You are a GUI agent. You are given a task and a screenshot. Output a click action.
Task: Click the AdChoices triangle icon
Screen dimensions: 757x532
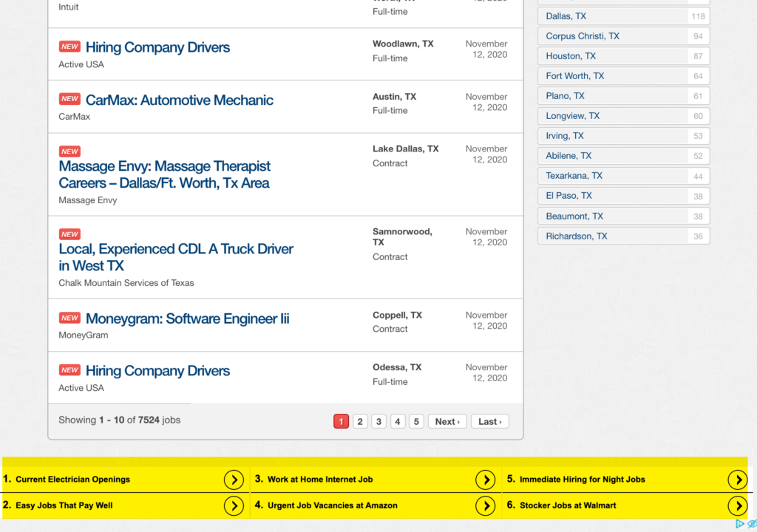(x=739, y=524)
